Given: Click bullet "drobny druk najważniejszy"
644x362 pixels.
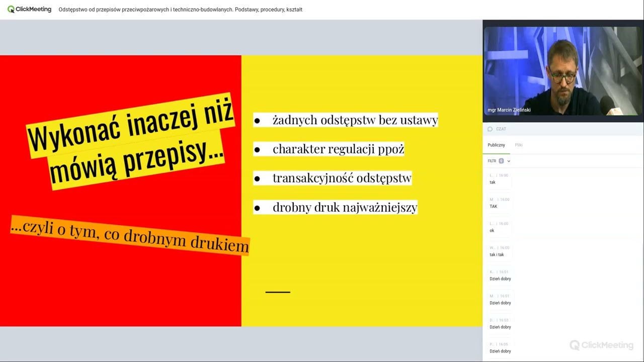Looking at the screenshot, I should (x=345, y=207).
